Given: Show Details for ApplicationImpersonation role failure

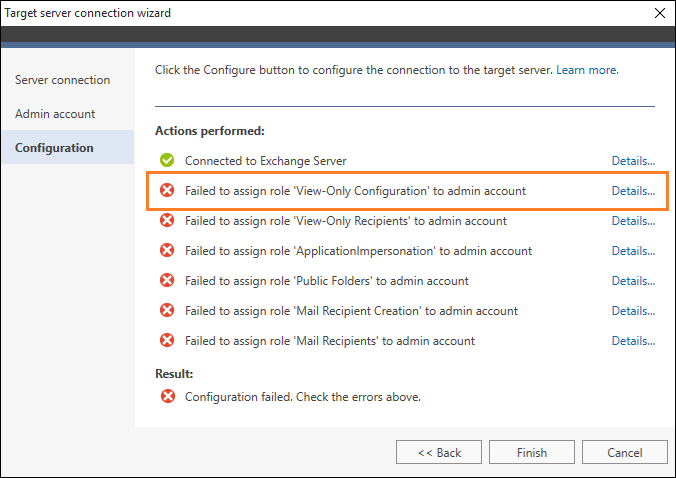Looking at the screenshot, I should tap(633, 251).
